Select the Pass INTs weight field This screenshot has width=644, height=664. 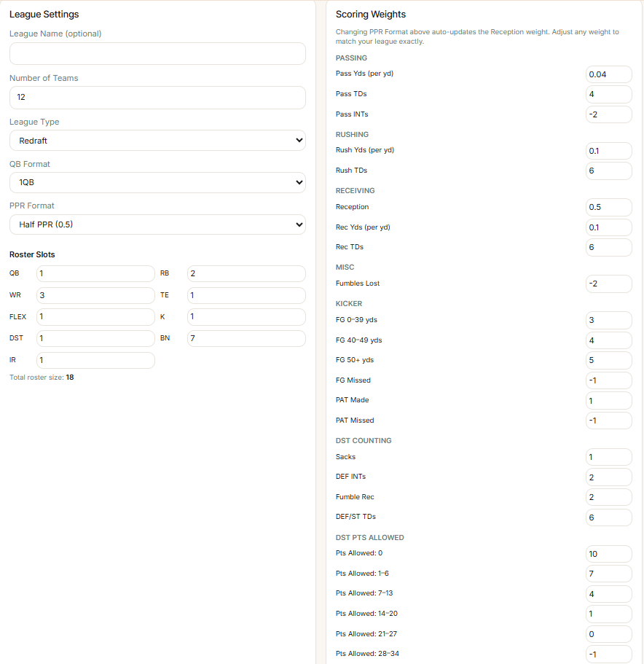[609, 114]
